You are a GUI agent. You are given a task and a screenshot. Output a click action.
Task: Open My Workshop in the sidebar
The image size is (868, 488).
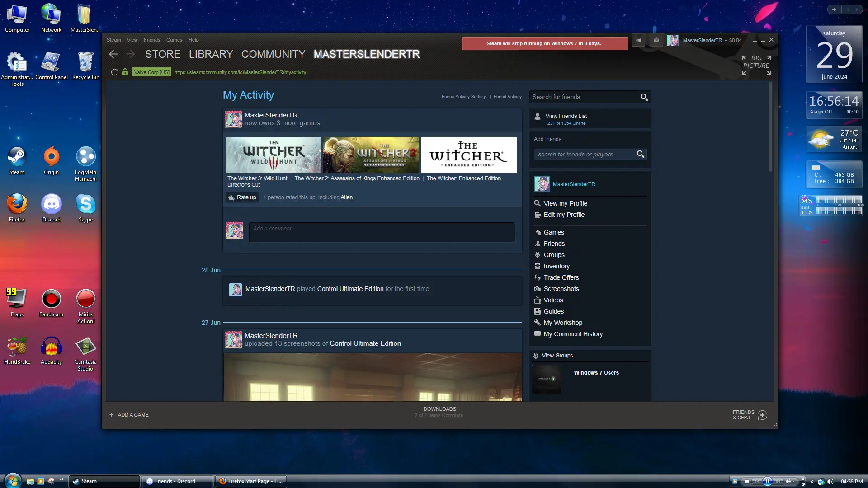coord(563,323)
